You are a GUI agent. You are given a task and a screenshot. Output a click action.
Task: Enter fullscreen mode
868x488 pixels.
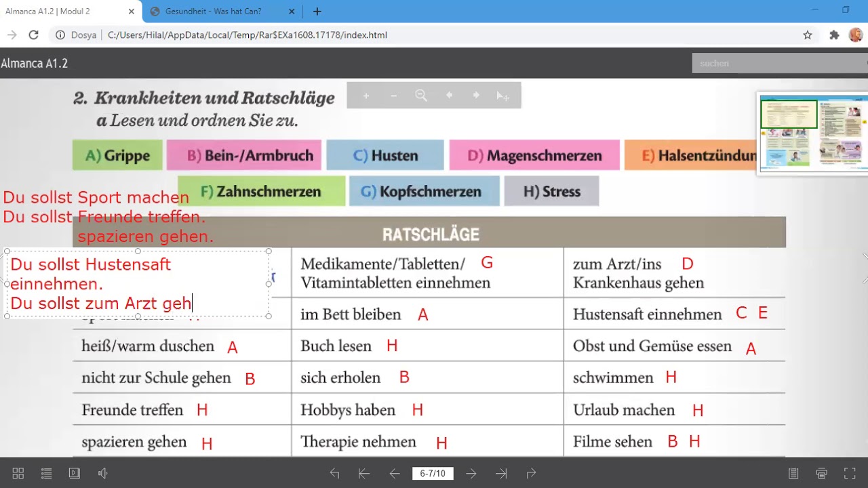pyautogui.click(x=850, y=473)
